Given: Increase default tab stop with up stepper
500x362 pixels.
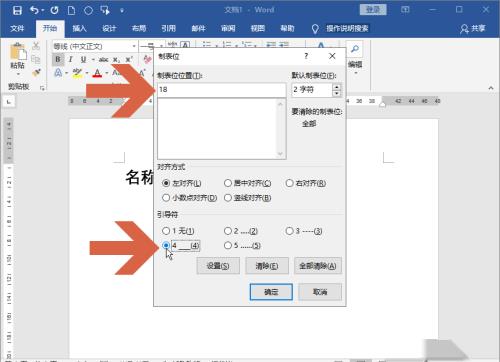Looking at the screenshot, I should [337, 87].
